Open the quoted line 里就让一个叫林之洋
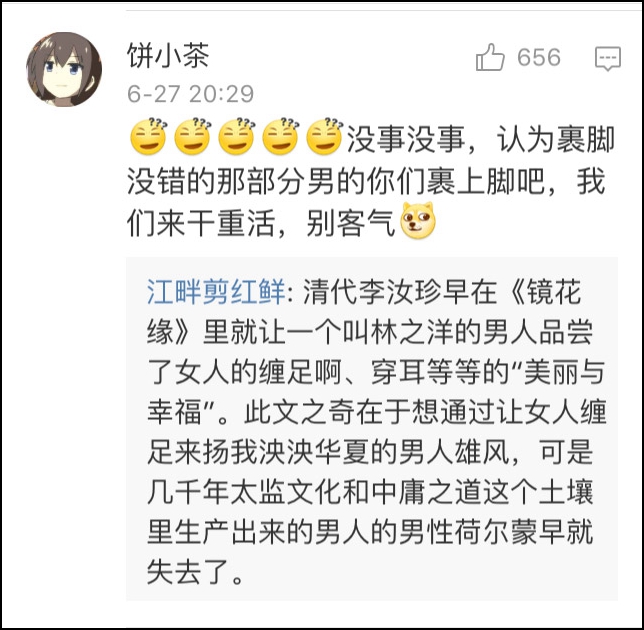 398,332
